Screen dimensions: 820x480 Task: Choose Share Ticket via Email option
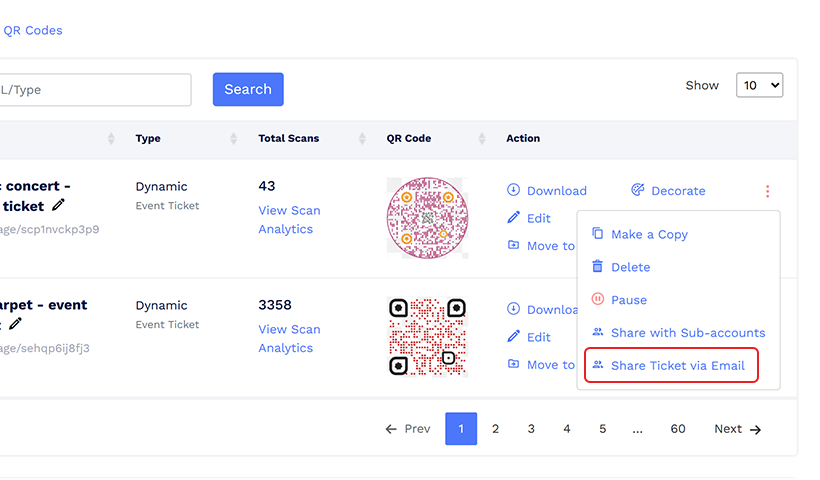pos(677,365)
